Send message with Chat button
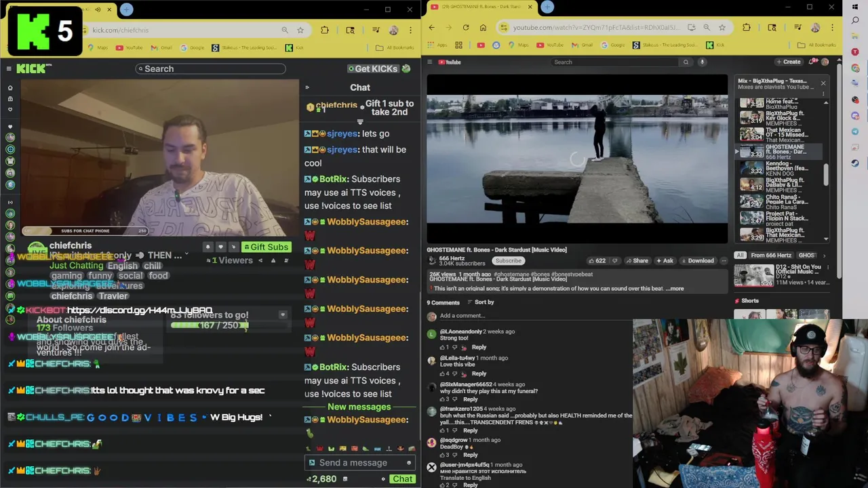 click(x=402, y=479)
